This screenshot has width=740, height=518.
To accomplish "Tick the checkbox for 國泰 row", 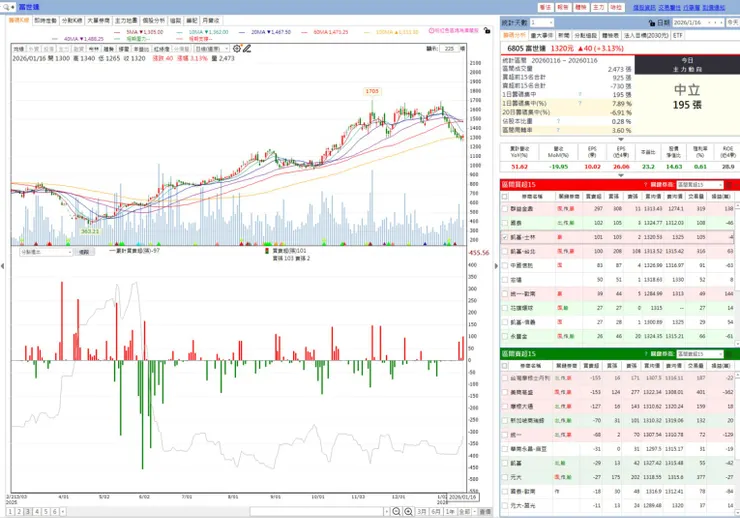I will pos(505,223).
